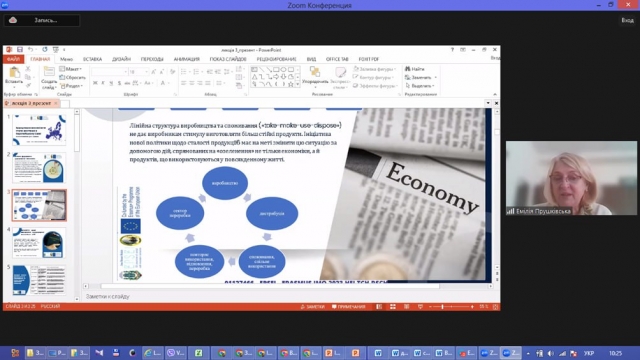This screenshot has height=360, width=640.
Task: Start slideshow view from status bar icon
Action: click(420, 307)
